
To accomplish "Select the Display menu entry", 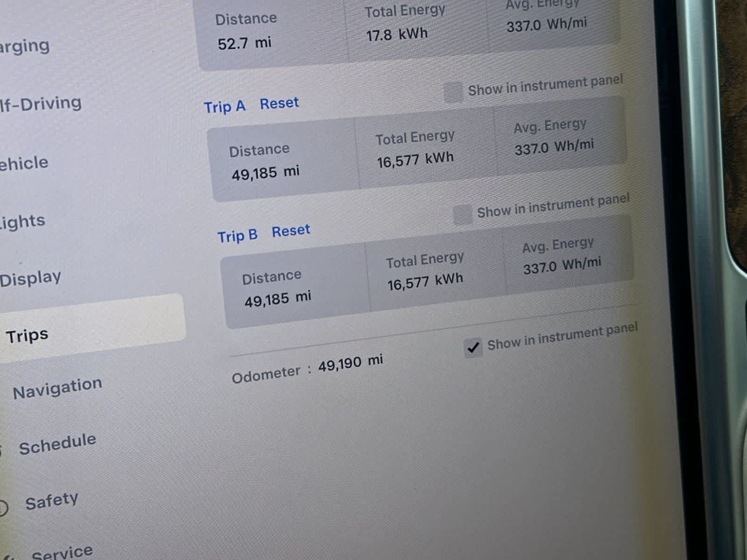I will point(30,279).
